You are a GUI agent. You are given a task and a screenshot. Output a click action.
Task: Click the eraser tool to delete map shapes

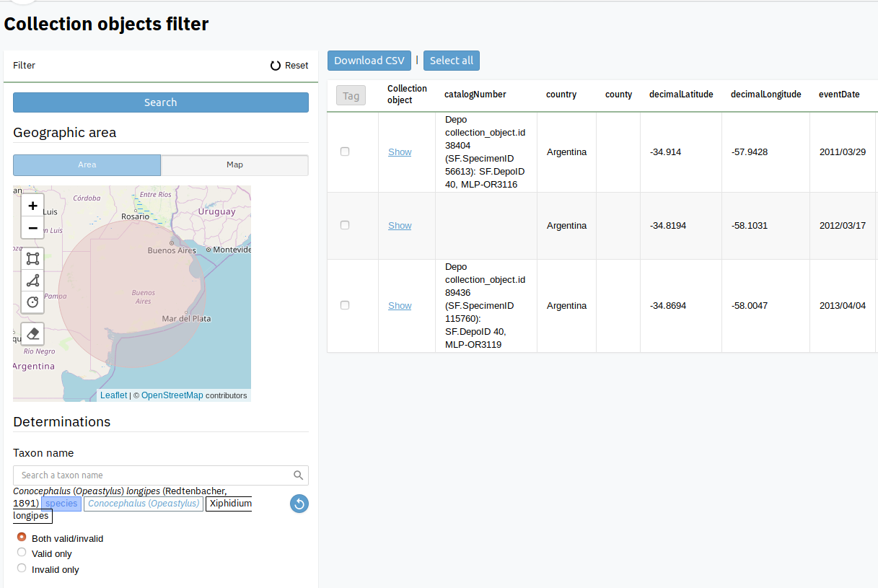[32, 333]
